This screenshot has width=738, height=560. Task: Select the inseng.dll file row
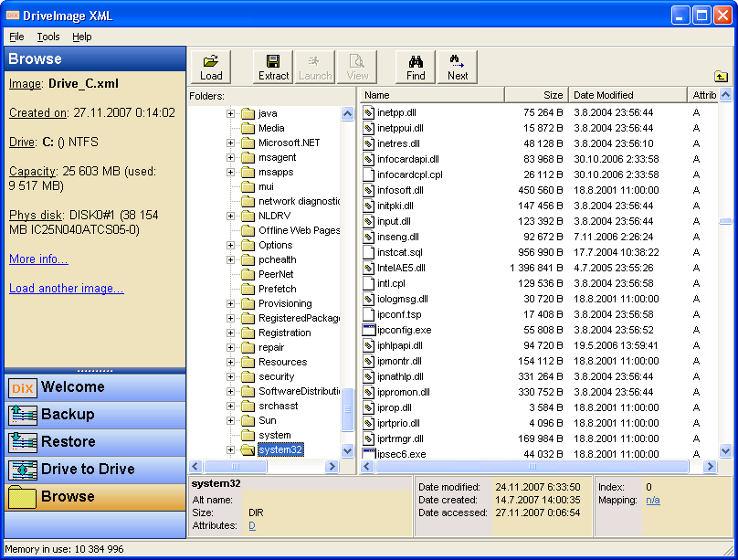pos(539,237)
